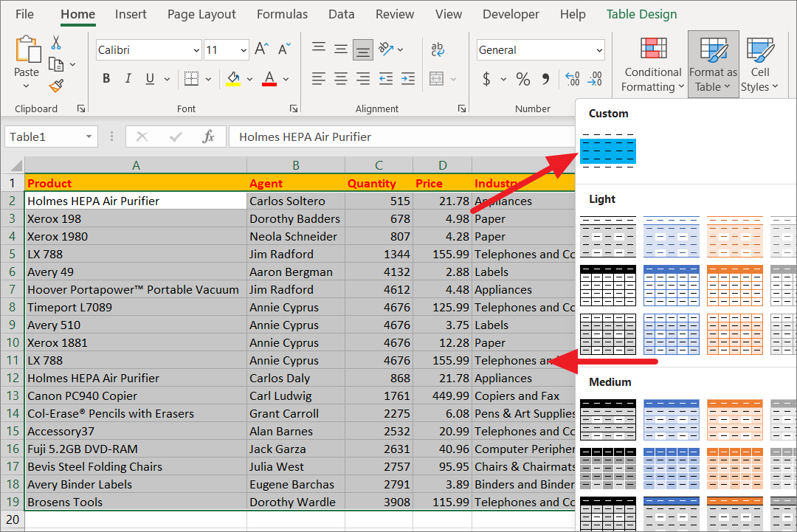Viewport: 797px width, 532px height.
Task: Apply red font color
Action: point(269,79)
